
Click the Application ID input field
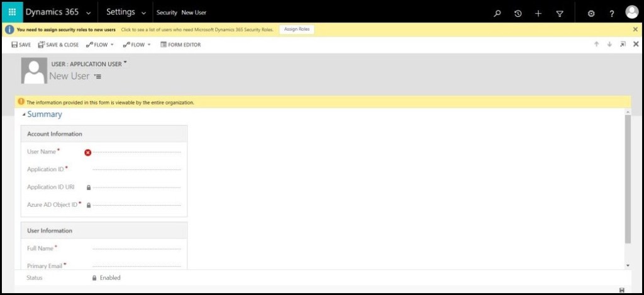136,169
